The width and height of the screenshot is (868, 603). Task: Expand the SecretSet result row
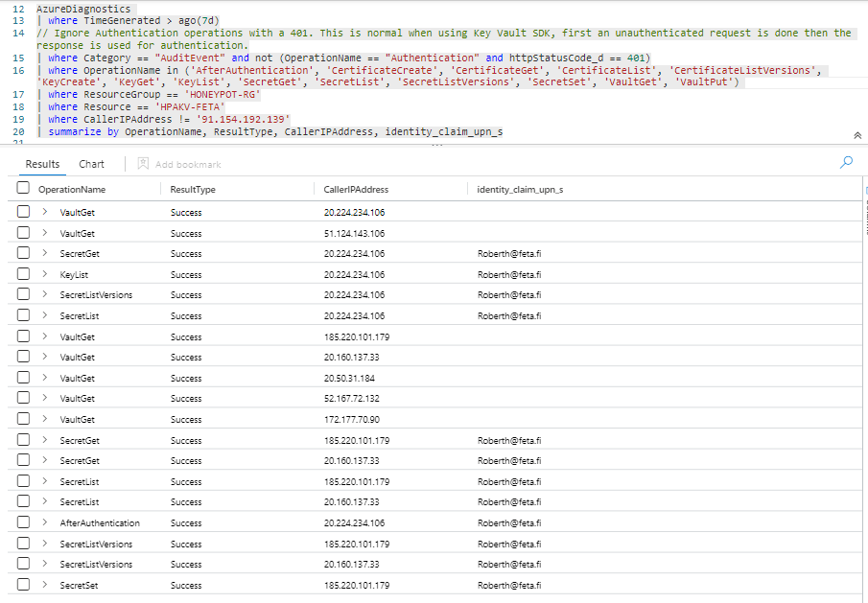pyautogui.click(x=45, y=585)
